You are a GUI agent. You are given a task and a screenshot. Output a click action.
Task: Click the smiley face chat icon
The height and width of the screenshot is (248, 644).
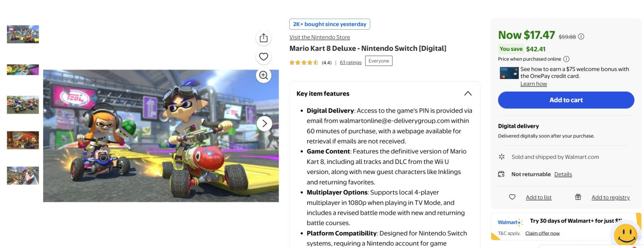pos(626,234)
